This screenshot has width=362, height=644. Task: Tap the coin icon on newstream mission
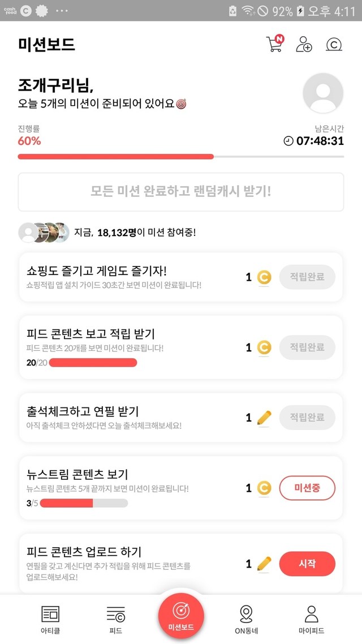tap(264, 488)
